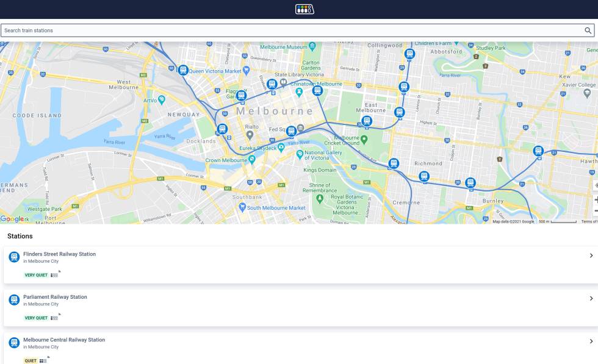Click Royal Botanic Gardens Victoria label
Screen dimensions: 598x364
tap(347, 205)
